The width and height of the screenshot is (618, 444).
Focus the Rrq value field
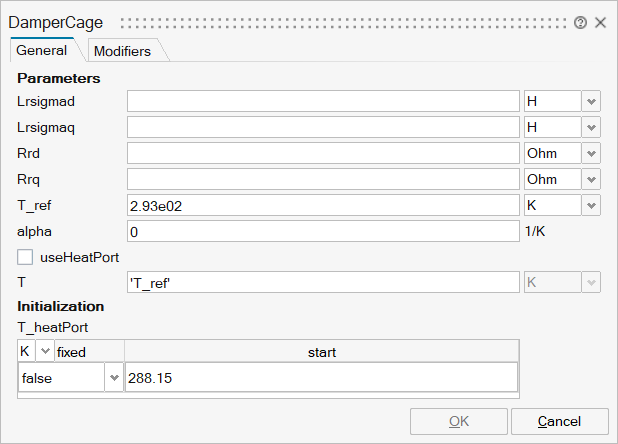pos(322,179)
